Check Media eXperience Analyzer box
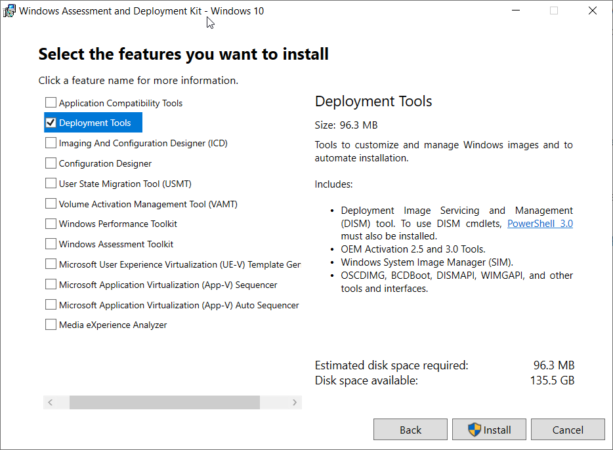613x450 pixels. pyautogui.click(x=50, y=324)
